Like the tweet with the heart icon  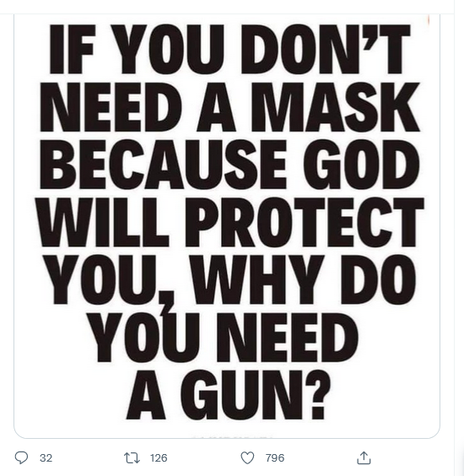[x=247, y=457]
